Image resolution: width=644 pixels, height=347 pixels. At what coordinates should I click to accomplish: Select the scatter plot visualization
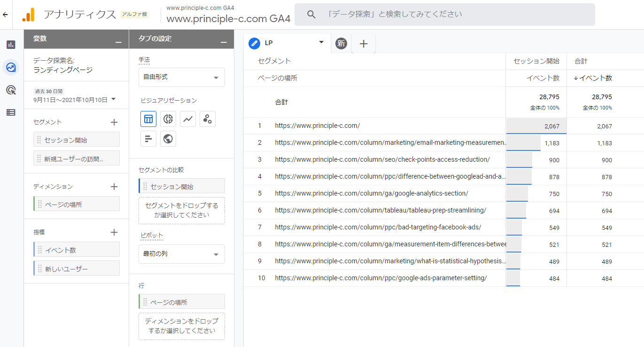coord(207,119)
